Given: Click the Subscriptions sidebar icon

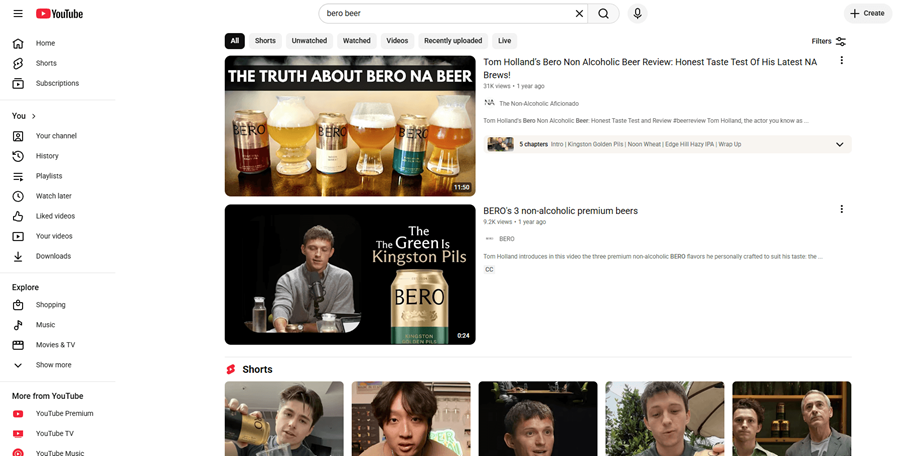Looking at the screenshot, I should pos(18,83).
